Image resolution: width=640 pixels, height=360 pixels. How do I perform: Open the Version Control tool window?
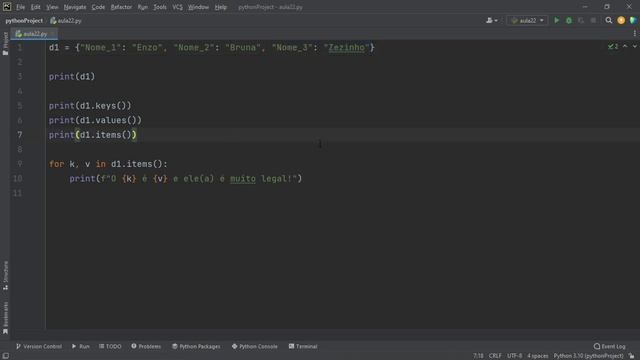click(x=39, y=346)
